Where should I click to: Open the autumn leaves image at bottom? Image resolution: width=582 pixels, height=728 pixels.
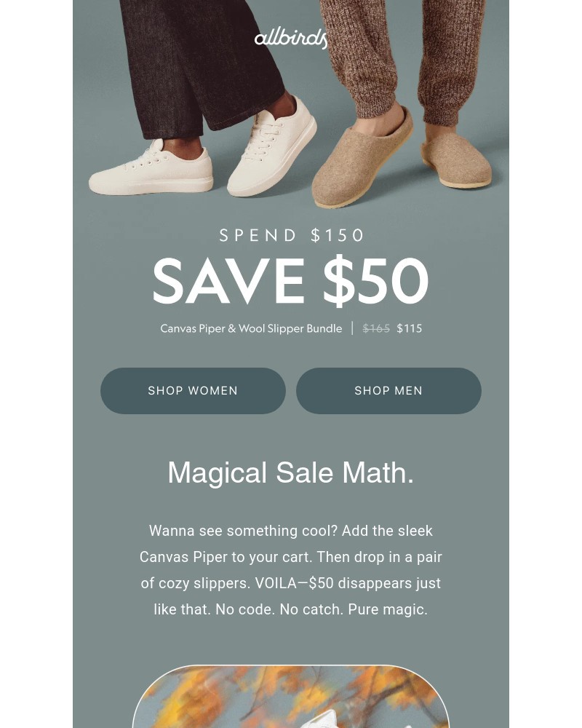(291, 697)
